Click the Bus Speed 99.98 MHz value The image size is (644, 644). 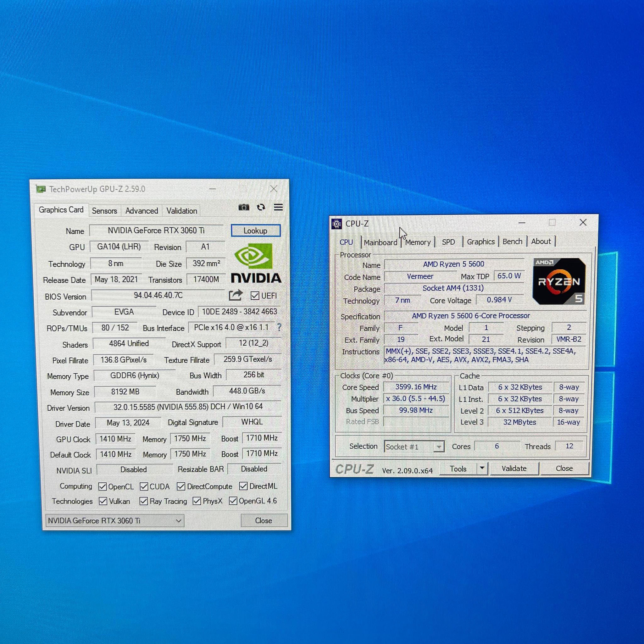coord(416,410)
